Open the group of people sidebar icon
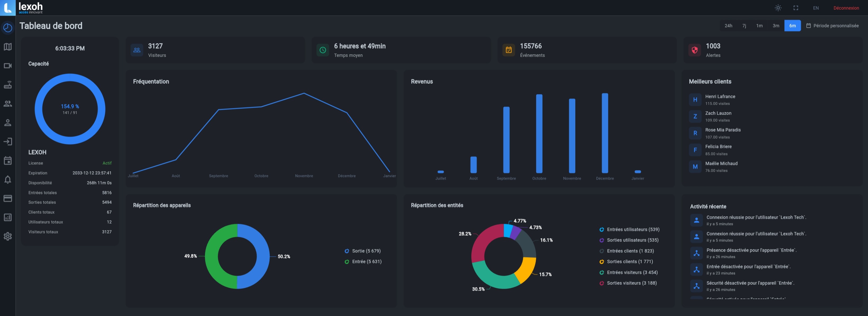 tap(8, 103)
